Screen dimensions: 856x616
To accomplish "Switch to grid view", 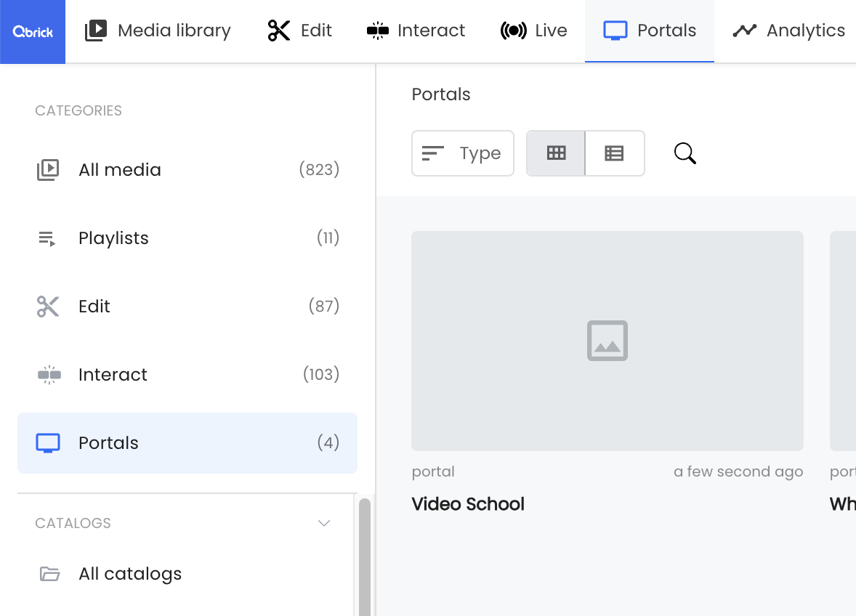I will [556, 153].
